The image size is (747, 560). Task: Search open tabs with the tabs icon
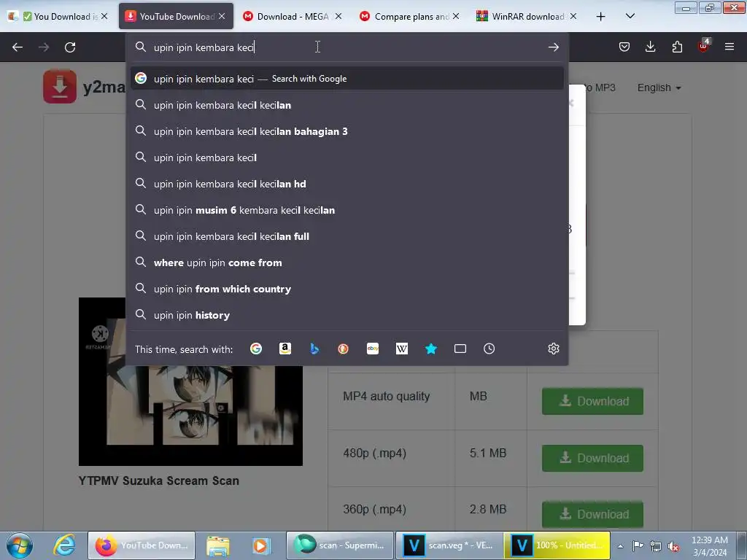tap(460, 349)
